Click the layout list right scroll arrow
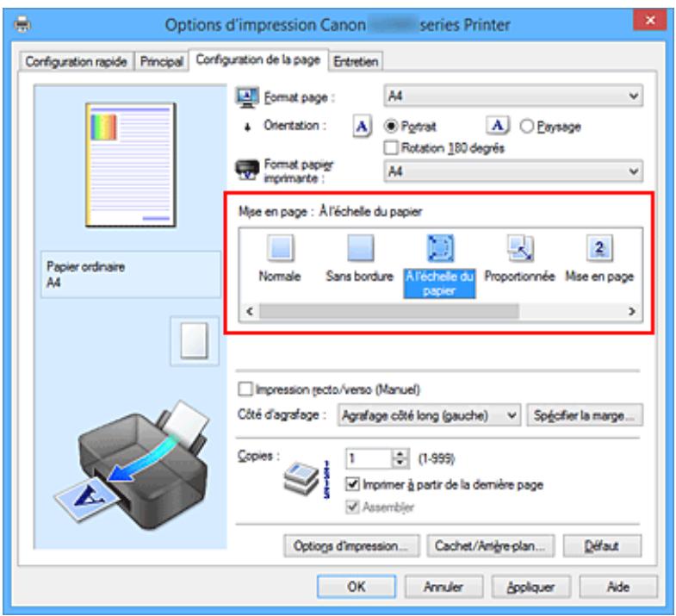676x616 pixels. point(632,311)
